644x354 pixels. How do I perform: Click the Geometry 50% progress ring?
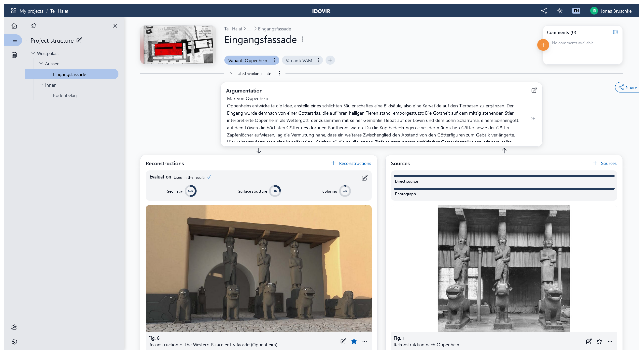[191, 191]
